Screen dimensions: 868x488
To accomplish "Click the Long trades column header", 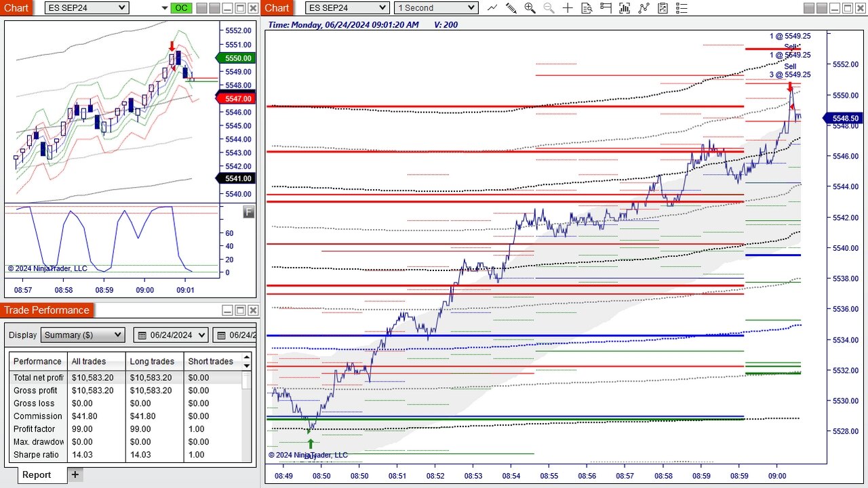I will pos(155,361).
